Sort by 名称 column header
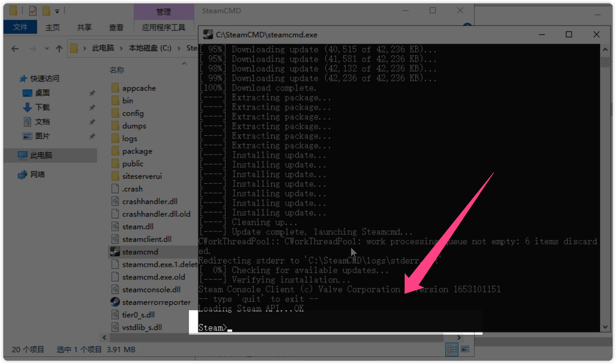 (x=117, y=70)
